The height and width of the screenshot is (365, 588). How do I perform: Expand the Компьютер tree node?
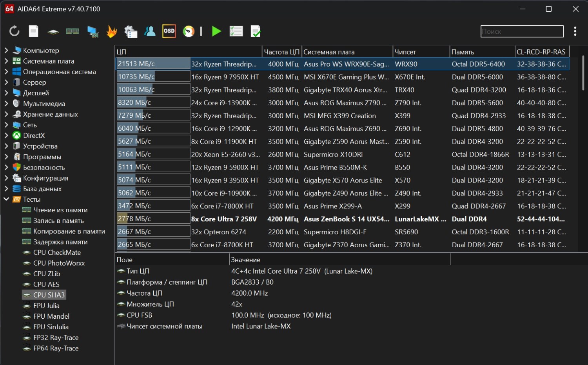pyautogui.click(x=6, y=50)
